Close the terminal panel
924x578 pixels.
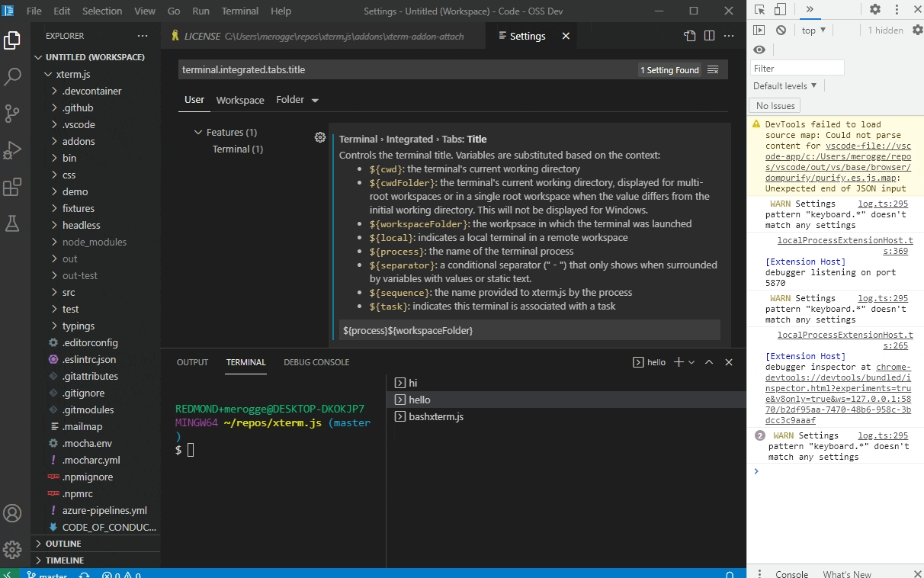(x=729, y=362)
